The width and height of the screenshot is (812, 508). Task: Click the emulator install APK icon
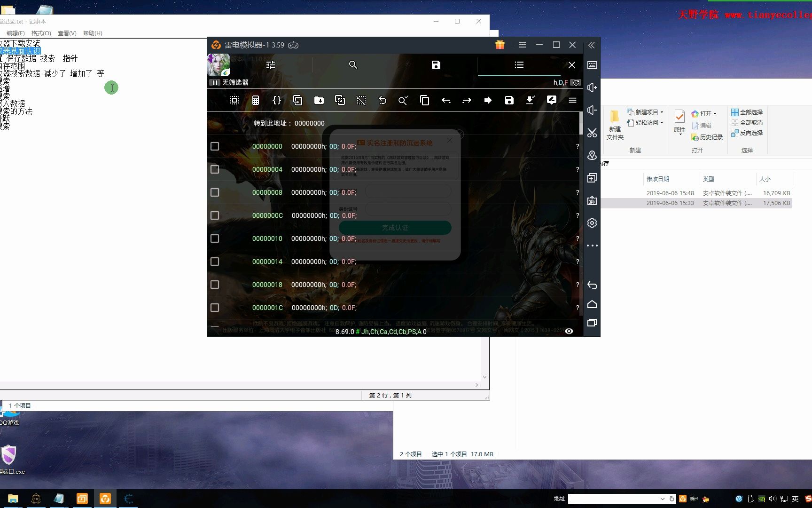[592, 200]
